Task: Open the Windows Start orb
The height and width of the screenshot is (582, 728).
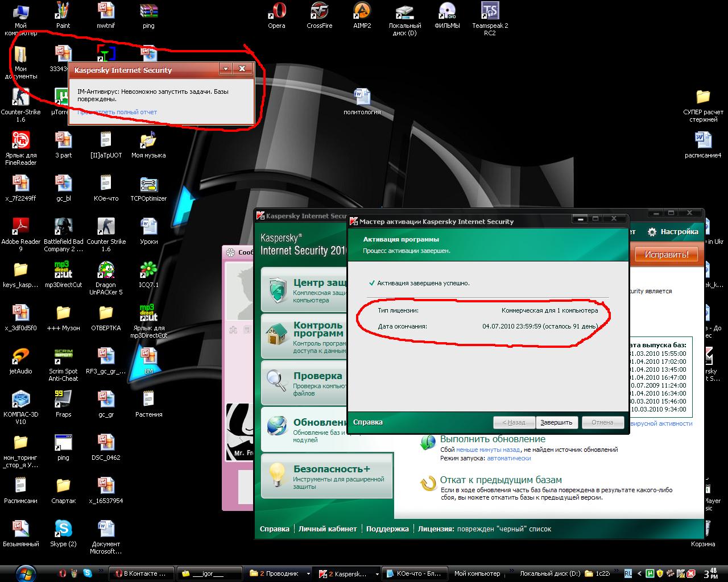Action: tap(27, 573)
